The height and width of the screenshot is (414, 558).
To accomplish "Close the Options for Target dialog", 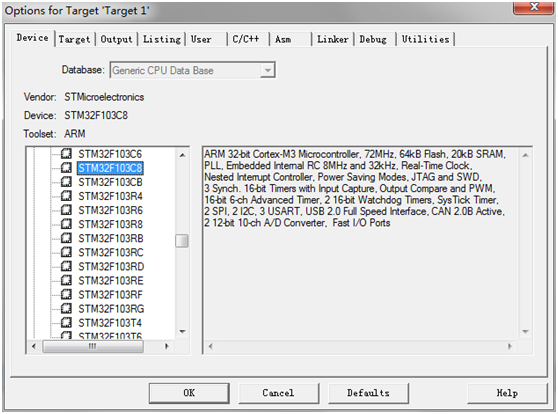I will (x=533, y=7).
